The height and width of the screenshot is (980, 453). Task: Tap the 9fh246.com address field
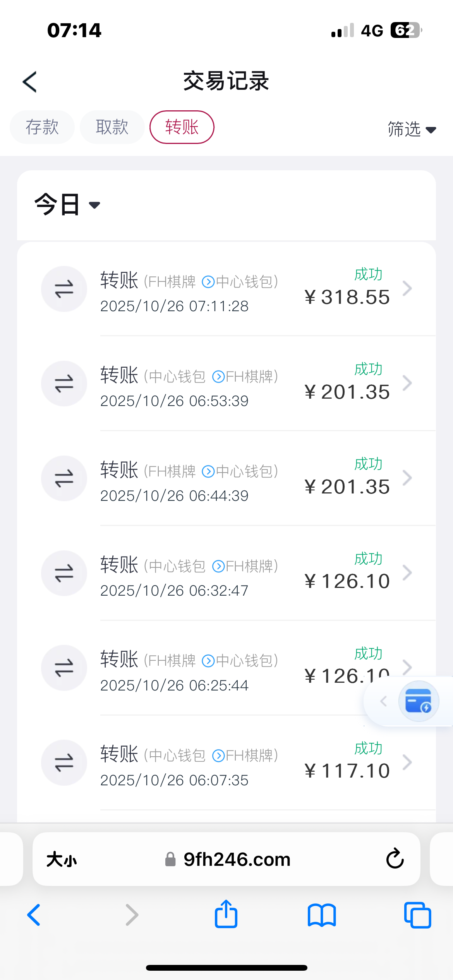pyautogui.click(x=237, y=859)
